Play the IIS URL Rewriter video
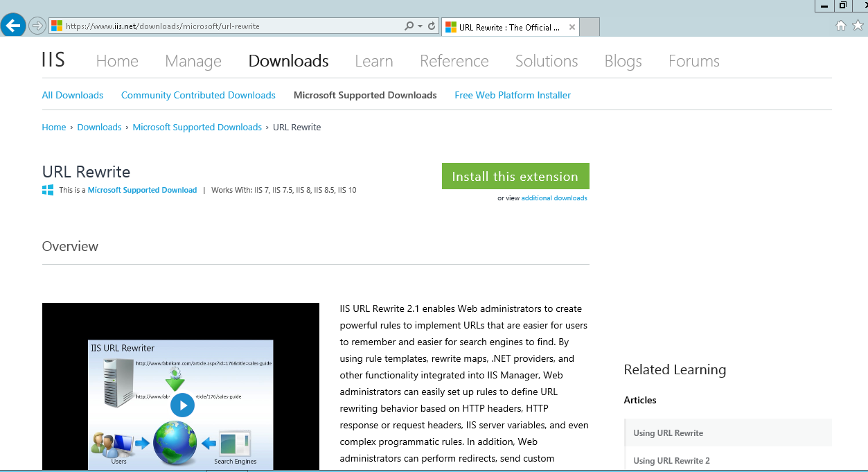Image resolution: width=868 pixels, height=472 pixels. click(x=182, y=405)
